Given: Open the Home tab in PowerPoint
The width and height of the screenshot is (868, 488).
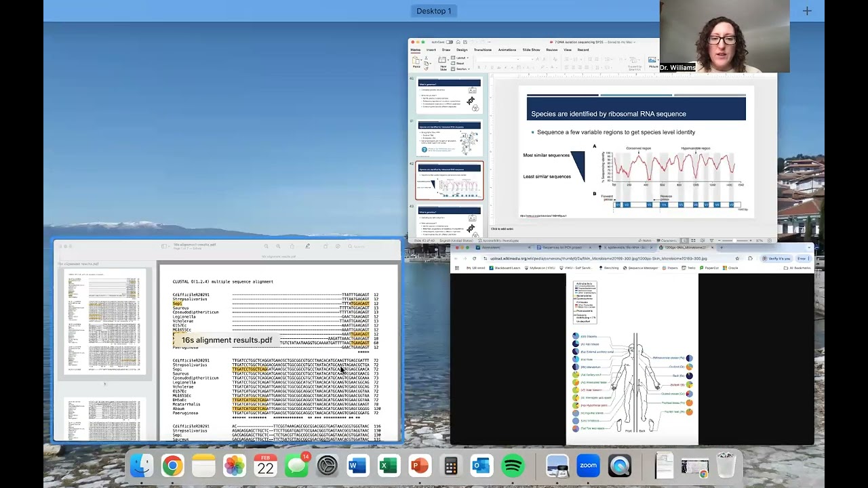Looking at the screenshot, I should pyautogui.click(x=416, y=49).
